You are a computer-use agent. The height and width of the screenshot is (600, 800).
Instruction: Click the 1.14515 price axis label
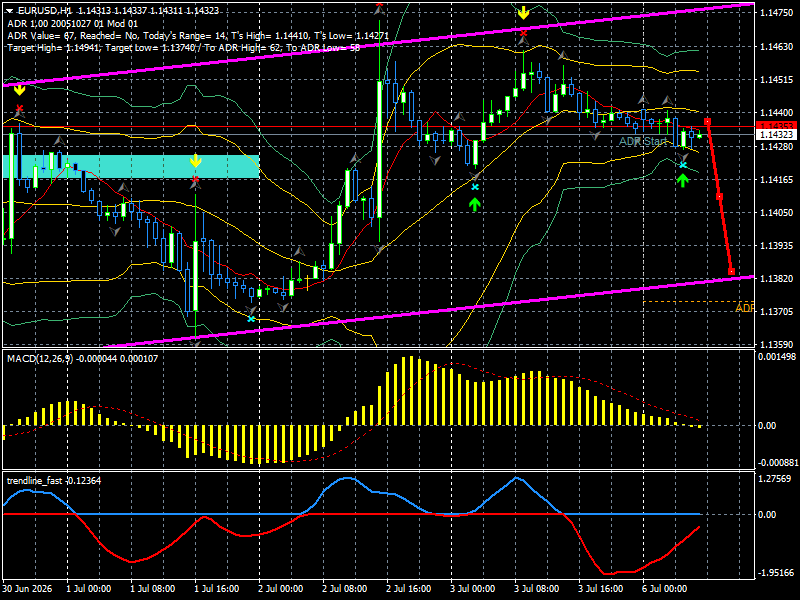pyautogui.click(x=776, y=80)
